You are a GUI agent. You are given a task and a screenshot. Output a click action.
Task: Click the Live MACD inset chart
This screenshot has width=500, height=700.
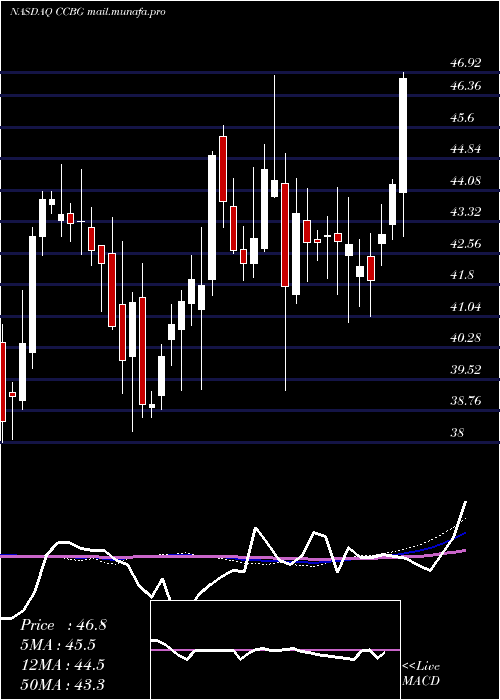pyautogui.click(x=275, y=650)
